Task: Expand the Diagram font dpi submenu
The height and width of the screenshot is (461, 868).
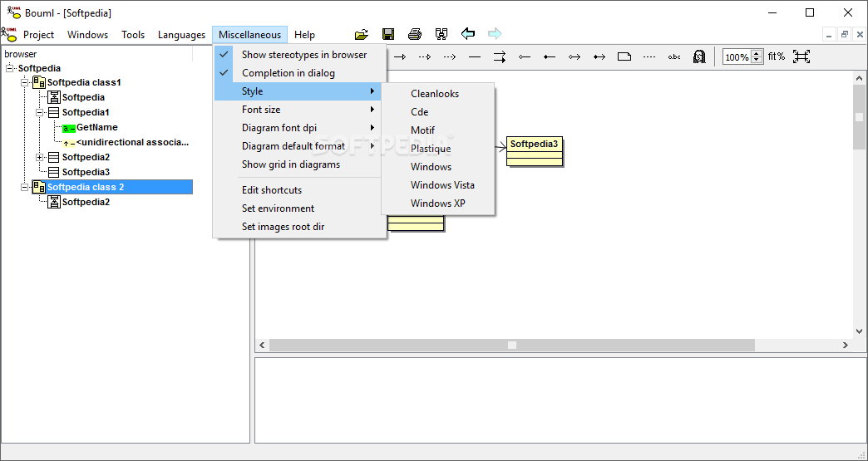Action: click(x=299, y=128)
